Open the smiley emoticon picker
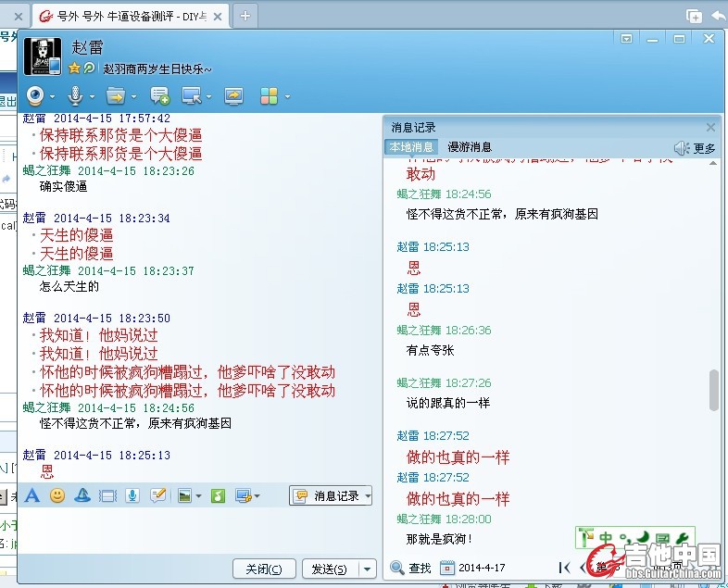728x588 pixels. [57, 496]
